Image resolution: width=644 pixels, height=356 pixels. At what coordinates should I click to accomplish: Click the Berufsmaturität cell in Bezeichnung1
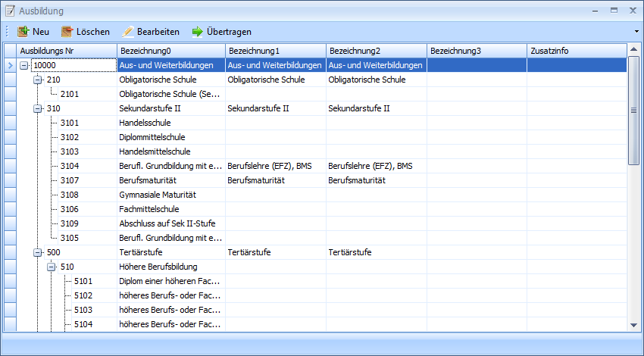coord(255,180)
